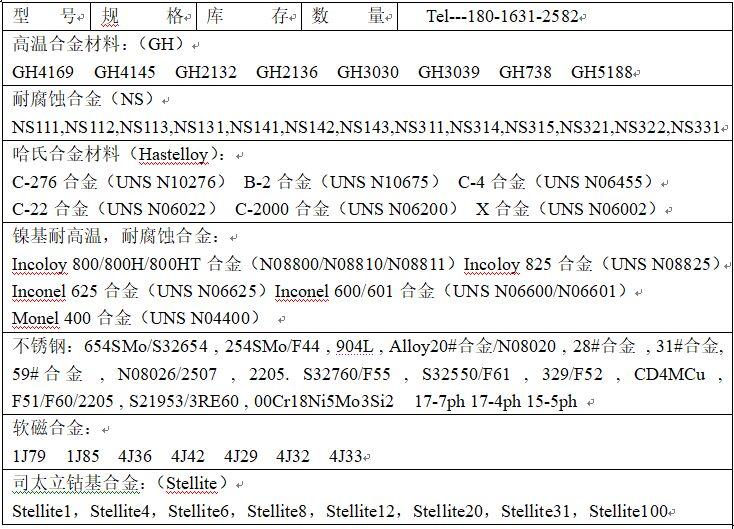Click Stellite20 in the list
The height and width of the screenshot is (529, 734).
(448, 511)
